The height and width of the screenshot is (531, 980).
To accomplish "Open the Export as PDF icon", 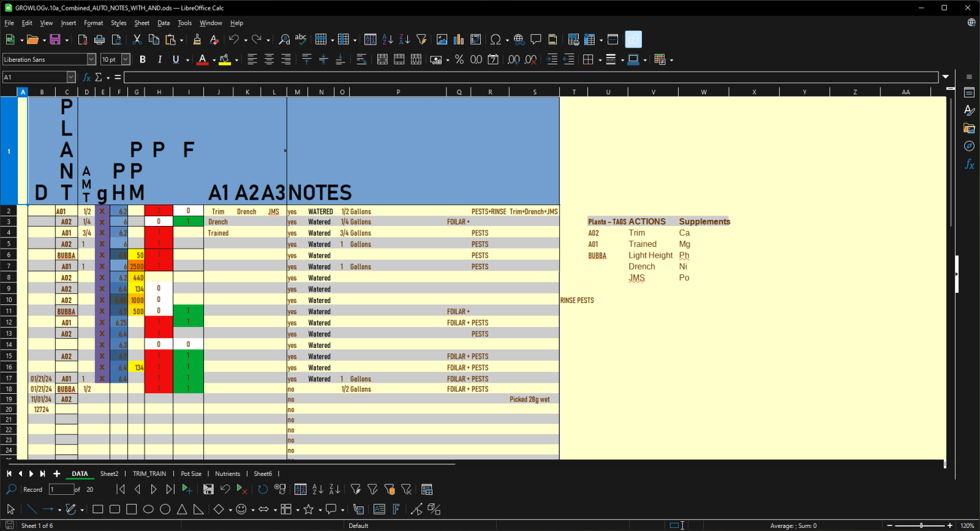I will pos(83,40).
